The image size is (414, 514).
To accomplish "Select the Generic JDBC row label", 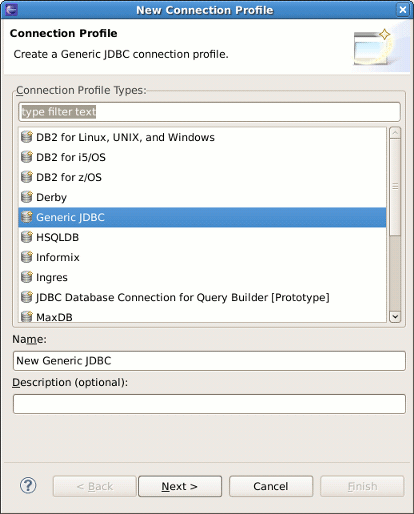I will [x=70, y=217].
